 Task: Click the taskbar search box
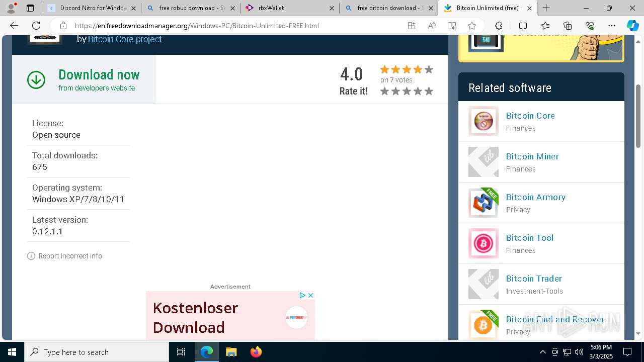point(97,352)
